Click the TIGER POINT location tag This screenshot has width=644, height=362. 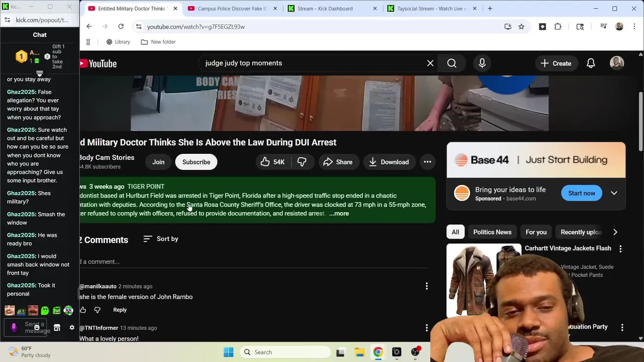[146, 187]
